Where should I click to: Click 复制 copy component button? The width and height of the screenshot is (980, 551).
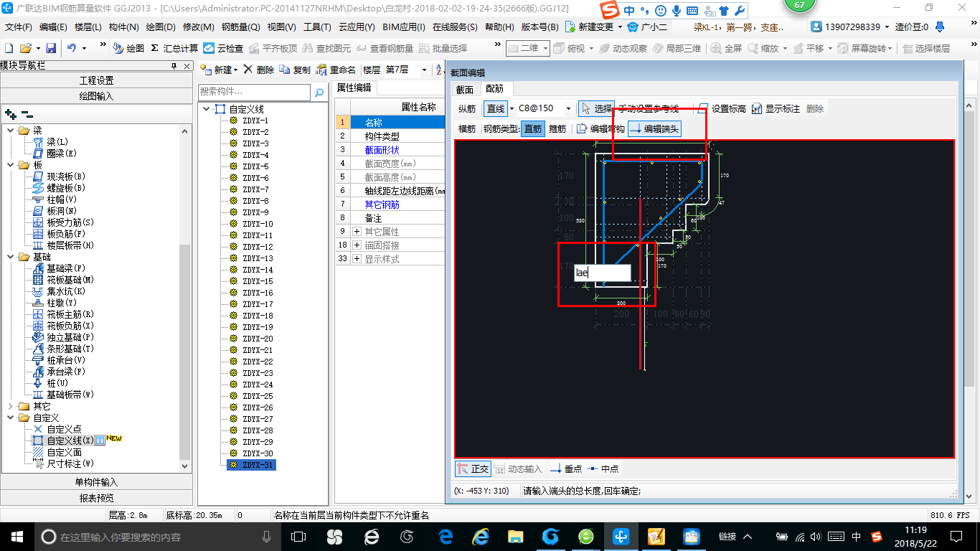coord(296,70)
